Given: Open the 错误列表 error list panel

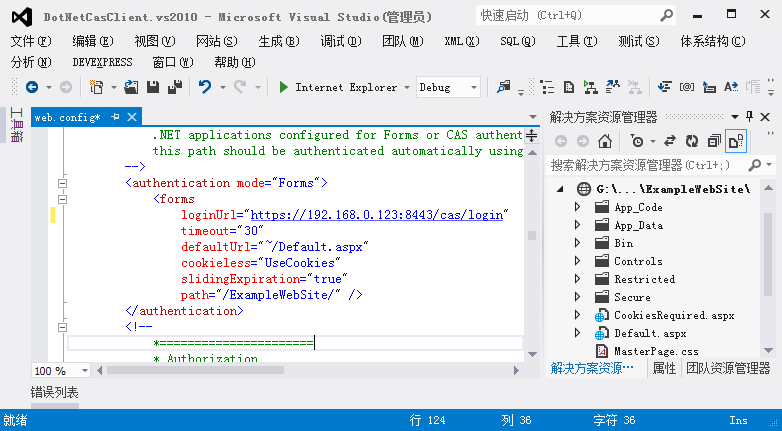Looking at the screenshot, I should click(x=55, y=393).
